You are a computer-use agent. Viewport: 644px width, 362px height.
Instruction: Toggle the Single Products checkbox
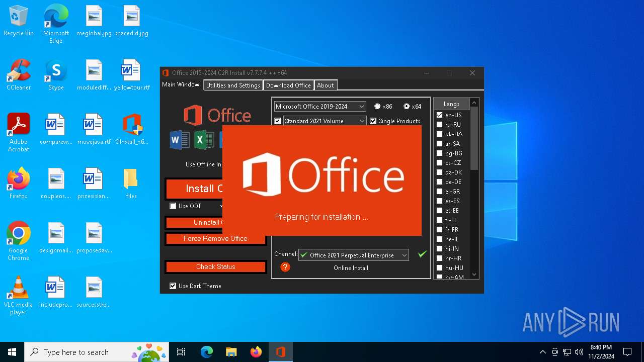point(373,121)
